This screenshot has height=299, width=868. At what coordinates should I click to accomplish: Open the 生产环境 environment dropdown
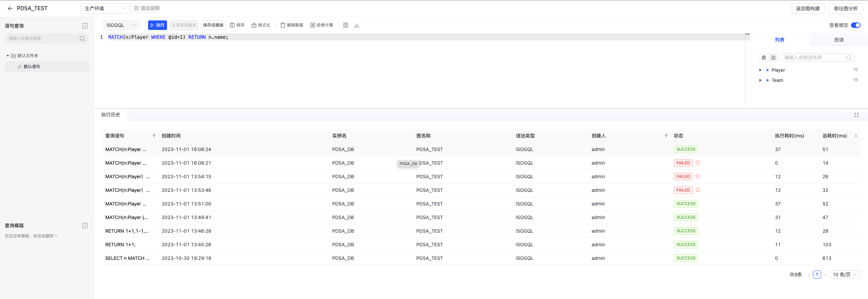[105, 9]
